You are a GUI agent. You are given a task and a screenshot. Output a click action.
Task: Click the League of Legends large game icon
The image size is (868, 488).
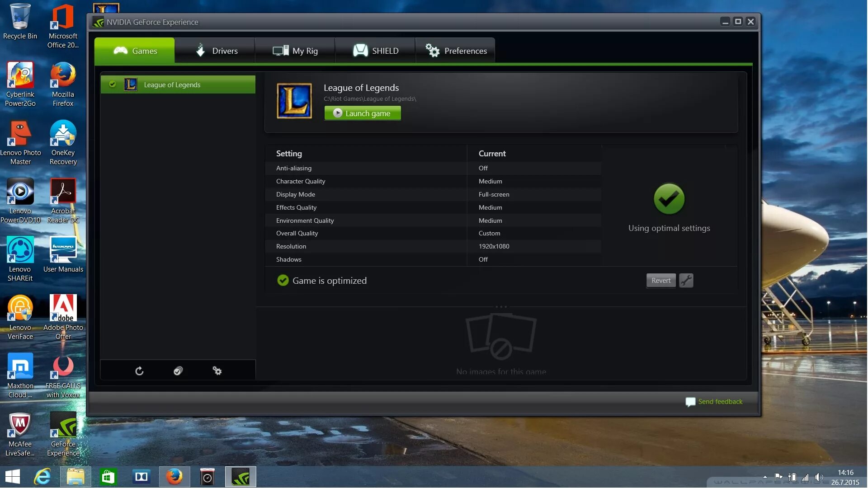coord(294,101)
